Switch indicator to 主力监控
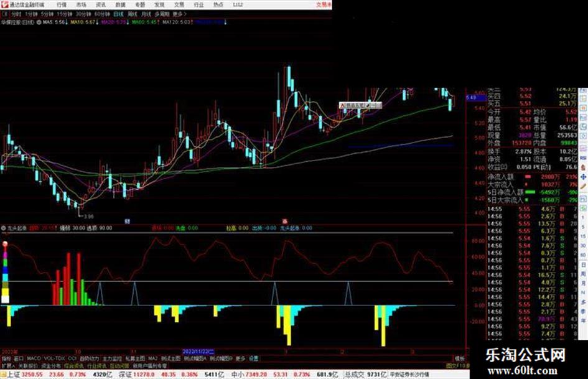This screenshot has width=588, height=379. point(112,358)
